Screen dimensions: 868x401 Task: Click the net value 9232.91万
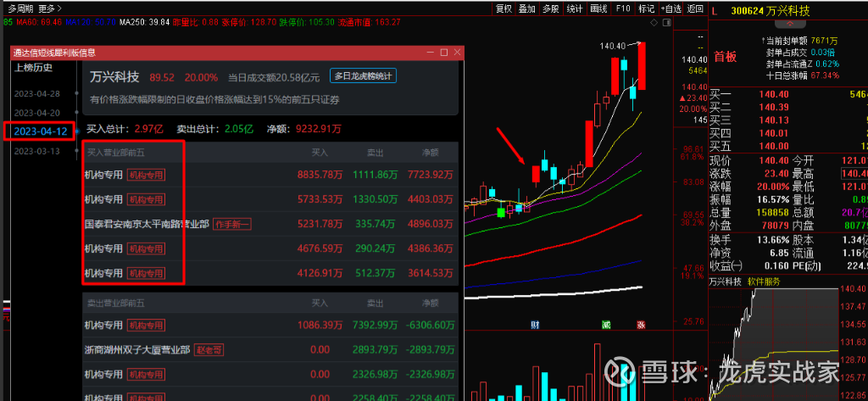point(320,129)
